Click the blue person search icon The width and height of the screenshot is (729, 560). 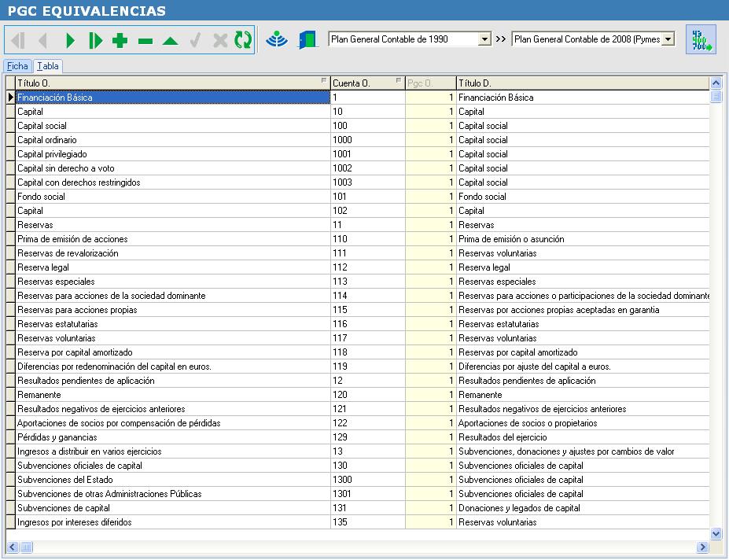pyautogui.click(x=276, y=39)
